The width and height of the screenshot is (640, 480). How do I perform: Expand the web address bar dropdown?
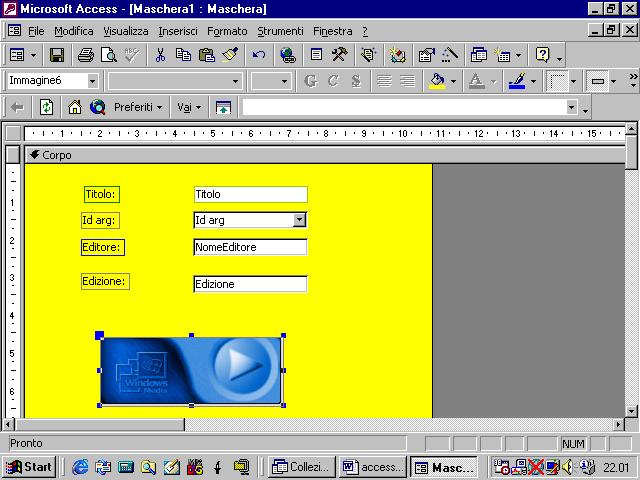pyautogui.click(x=571, y=107)
